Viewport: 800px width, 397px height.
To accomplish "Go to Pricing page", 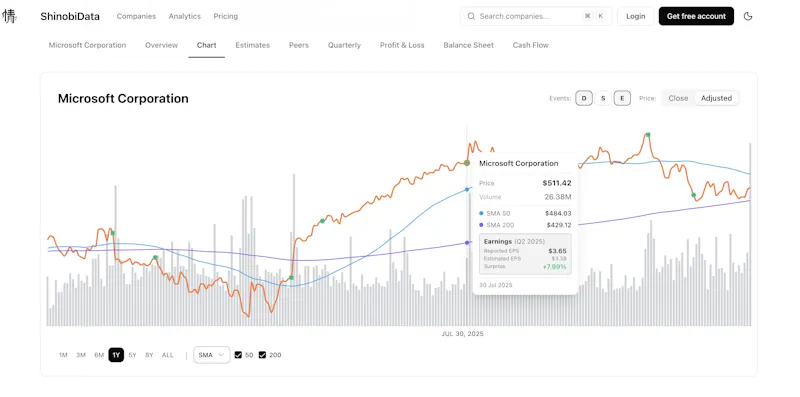I will coord(226,16).
